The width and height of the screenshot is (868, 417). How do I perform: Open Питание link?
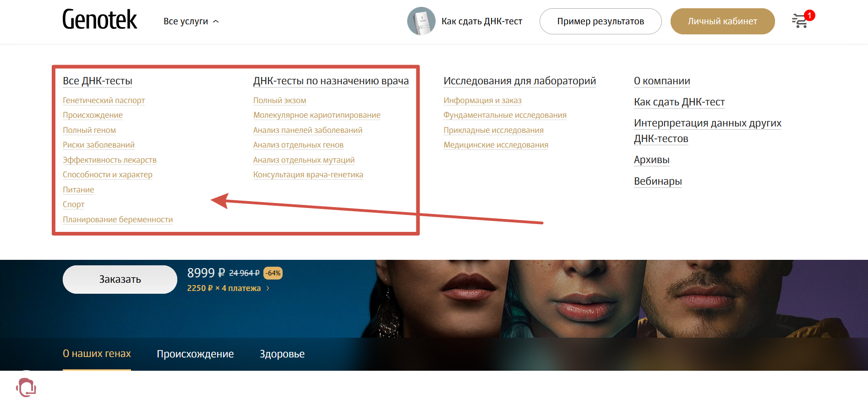point(78,190)
